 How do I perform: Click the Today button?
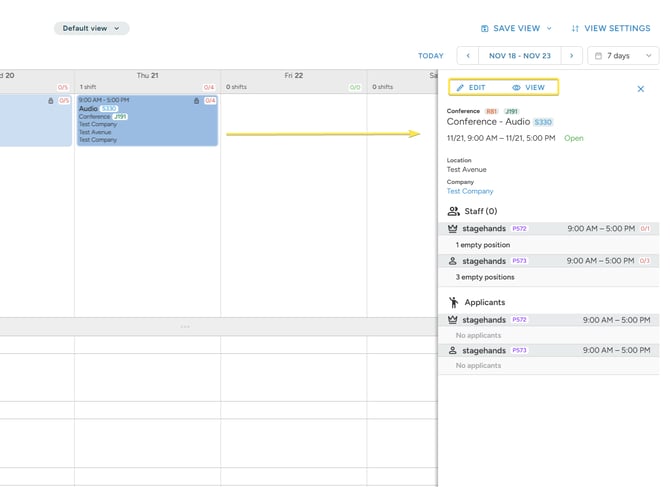point(431,56)
